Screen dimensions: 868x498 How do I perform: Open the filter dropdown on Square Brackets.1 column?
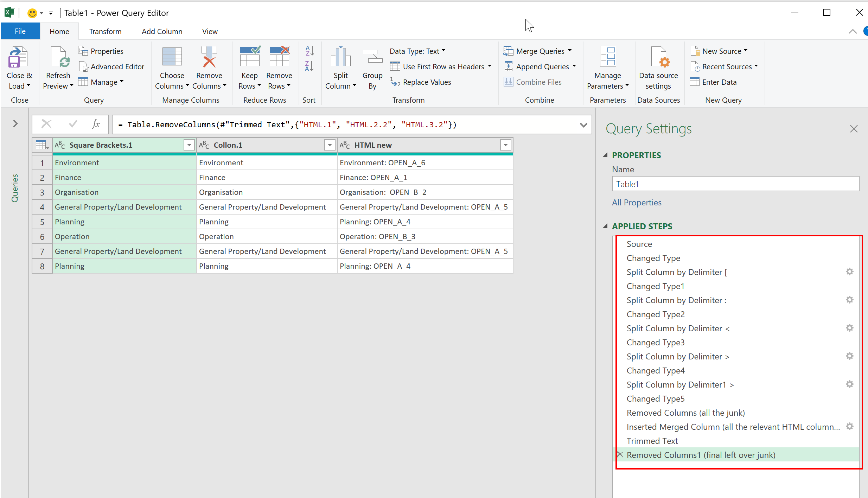point(189,145)
